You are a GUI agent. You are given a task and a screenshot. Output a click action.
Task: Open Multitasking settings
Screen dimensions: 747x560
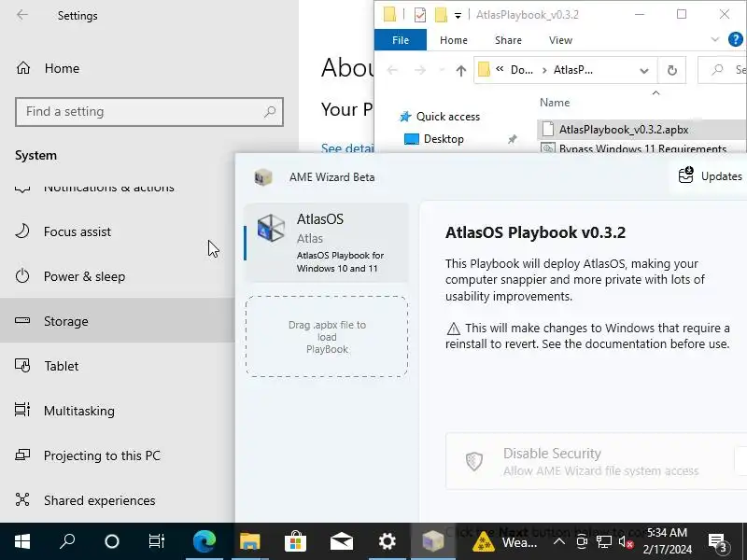tap(118, 411)
